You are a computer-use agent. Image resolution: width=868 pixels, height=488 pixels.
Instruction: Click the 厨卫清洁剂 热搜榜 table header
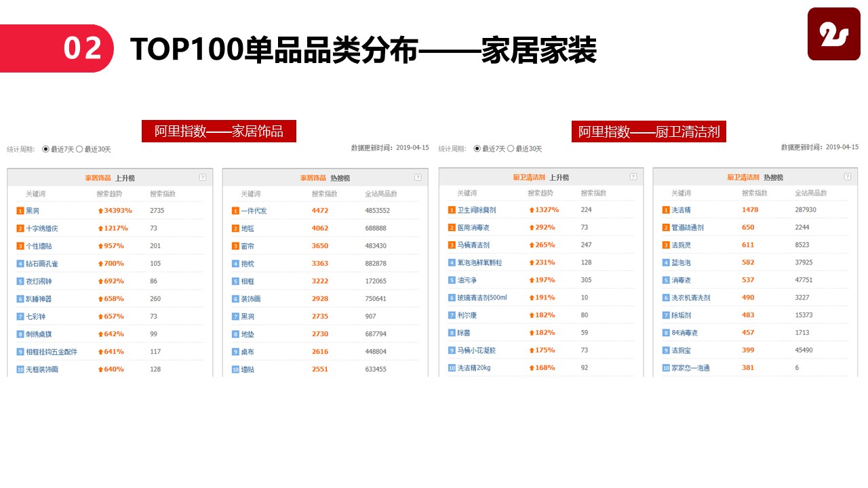(755, 177)
